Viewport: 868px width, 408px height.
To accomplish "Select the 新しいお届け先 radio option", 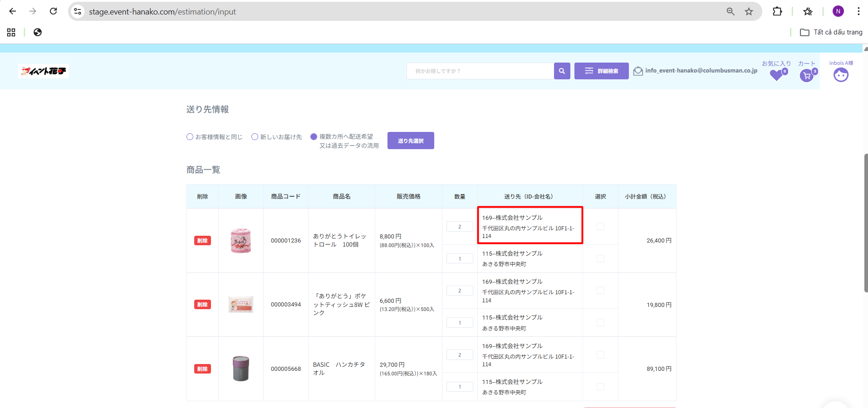I will 255,137.
